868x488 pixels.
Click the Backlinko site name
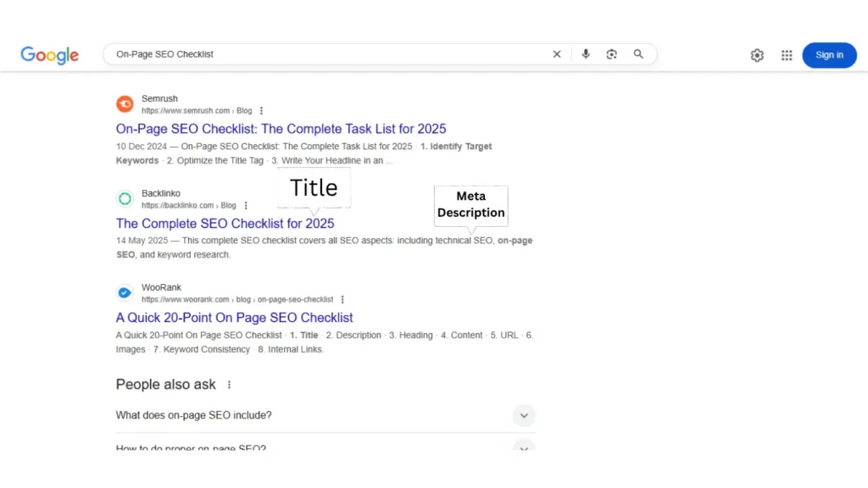tap(161, 193)
